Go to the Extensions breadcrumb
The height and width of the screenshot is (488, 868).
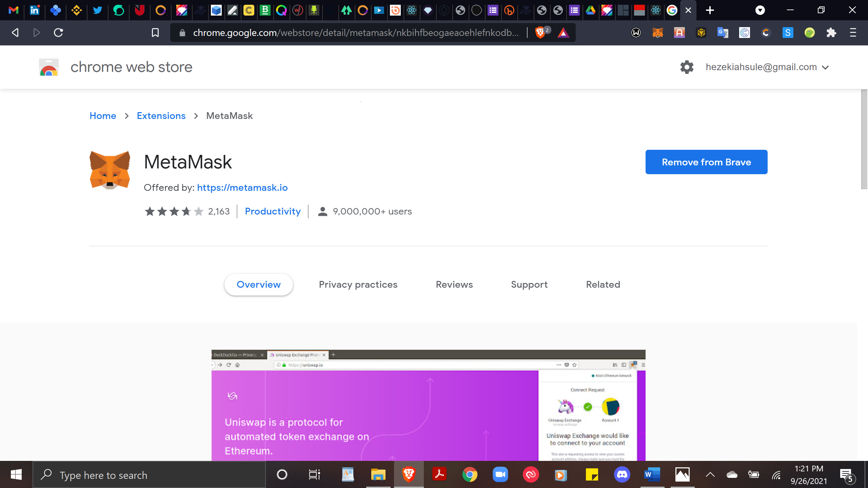pos(161,116)
